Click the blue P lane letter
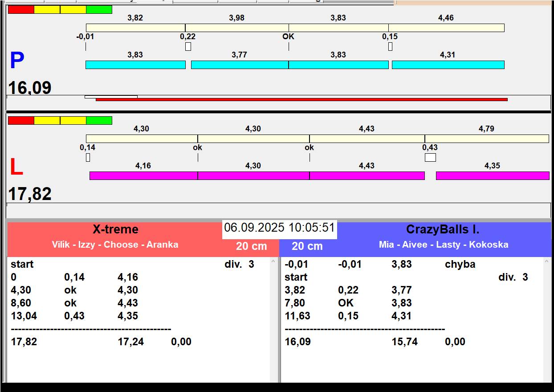This screenshot has height=392, width=554. coord(17,61)
